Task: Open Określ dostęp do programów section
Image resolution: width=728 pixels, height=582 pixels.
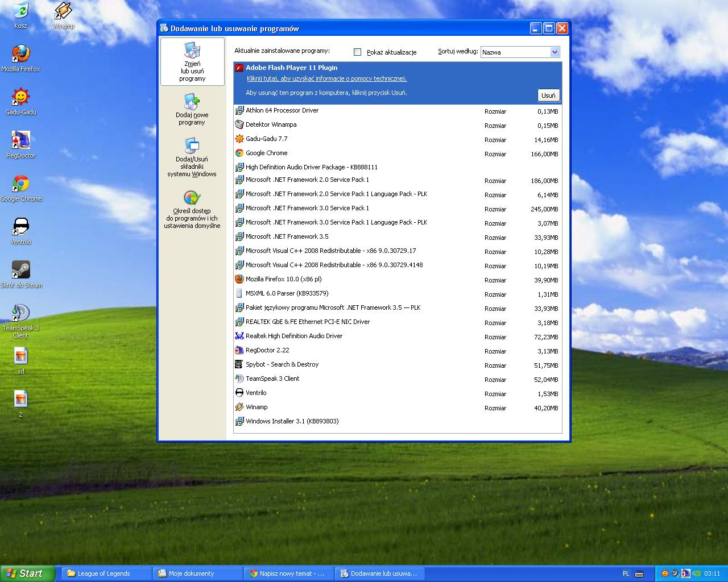Action: tap(192, 210)
